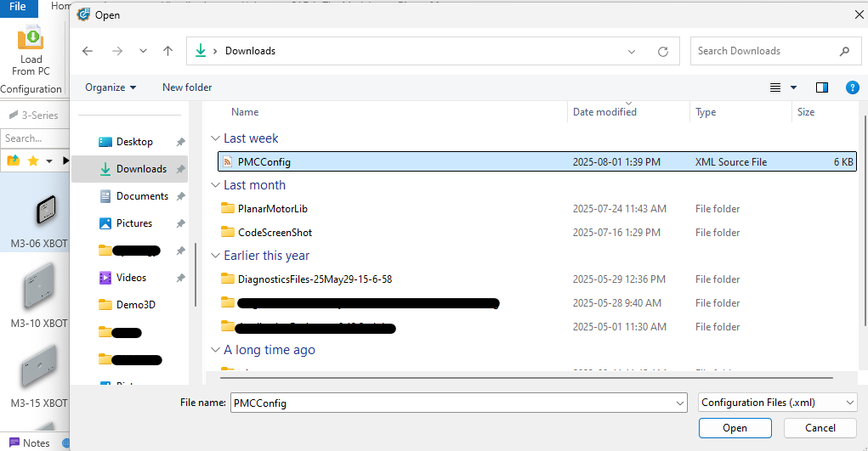Open the Help question mark icon
Image resolution: width=868 pixels, height=451 pixels.
852,87
